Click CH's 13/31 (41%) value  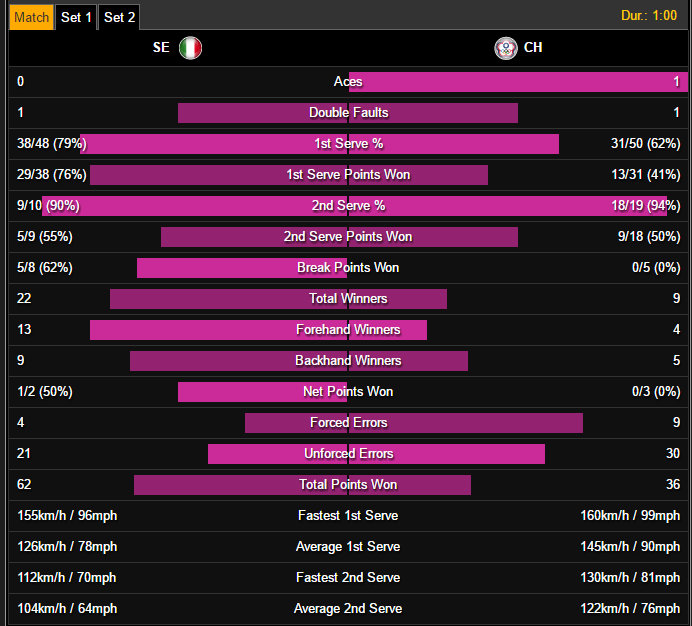coord(645,174)
